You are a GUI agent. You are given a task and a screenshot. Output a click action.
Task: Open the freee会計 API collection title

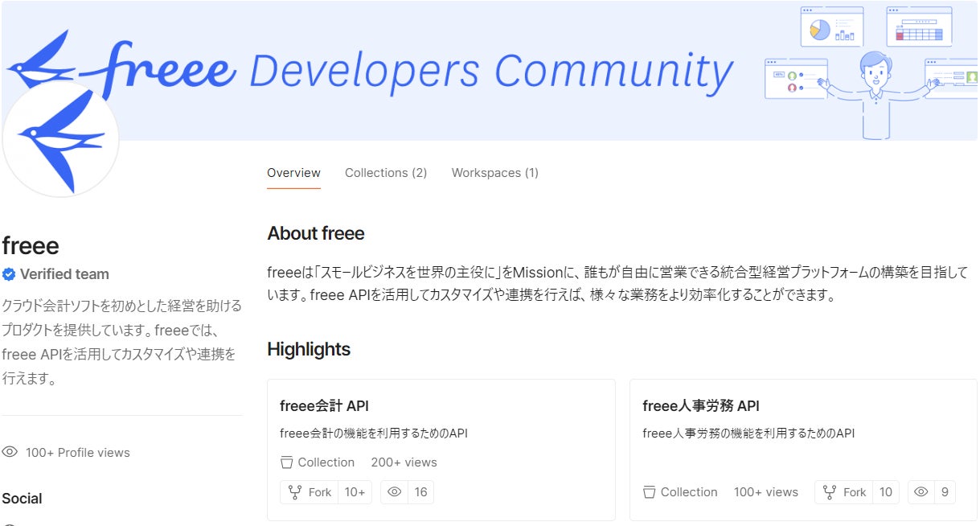coord(324,405)
